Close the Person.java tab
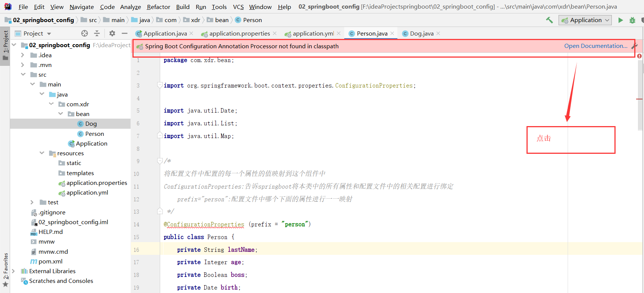Viewport: 644px width, 293px height. [x=392, y=33]
